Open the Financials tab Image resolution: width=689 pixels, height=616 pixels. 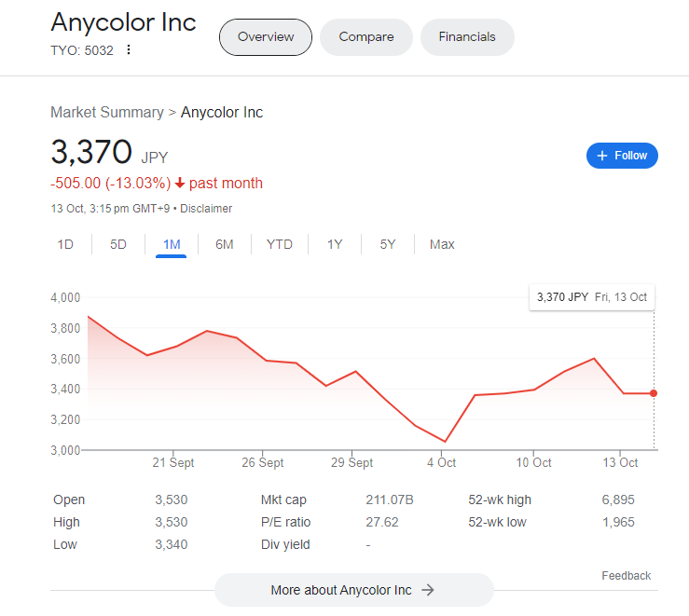[467, 37]
